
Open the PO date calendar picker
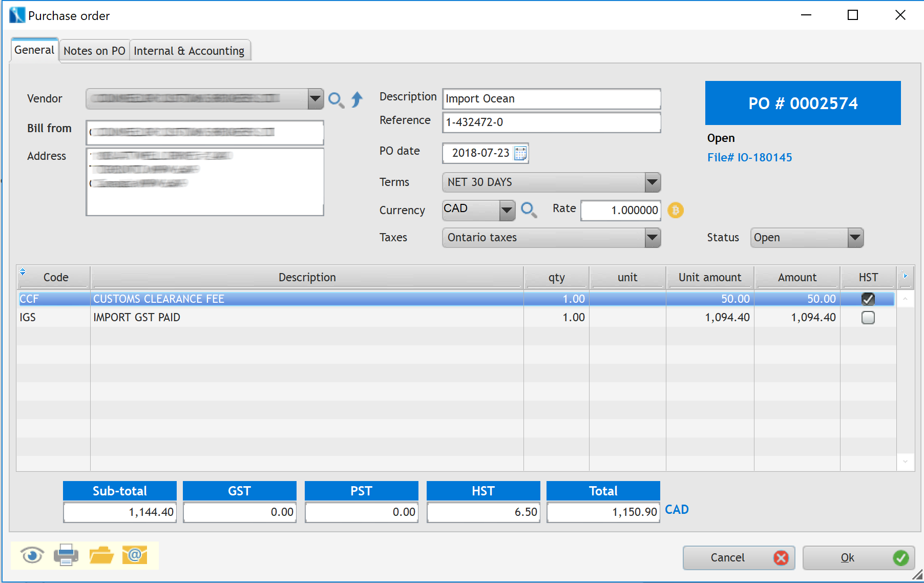click(x=520, y=153)
